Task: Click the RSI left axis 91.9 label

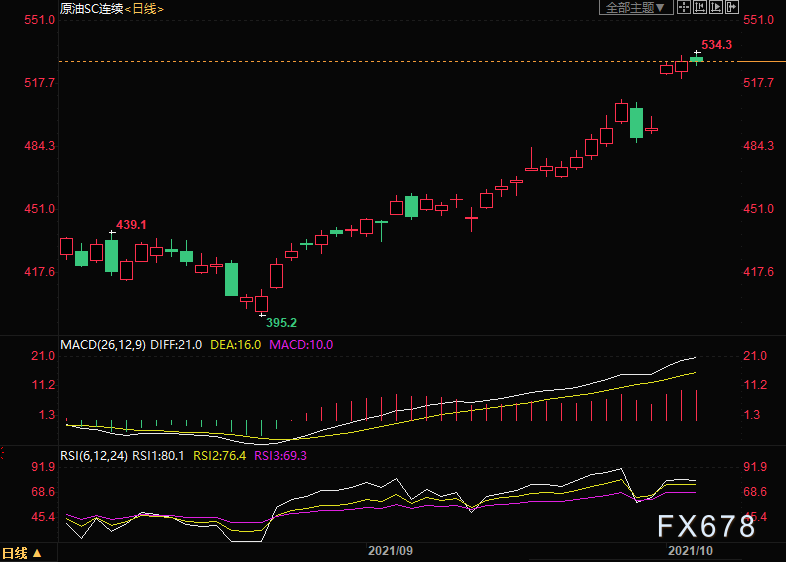Action: [43, 467]
